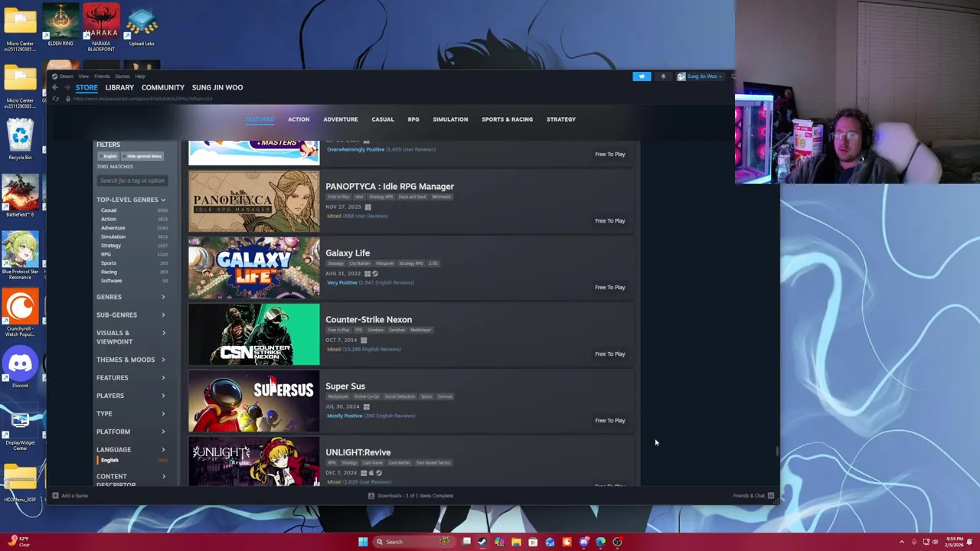Select the ACTION genre tab
Viewport: 980px width, 551px height.
[299, 119]
